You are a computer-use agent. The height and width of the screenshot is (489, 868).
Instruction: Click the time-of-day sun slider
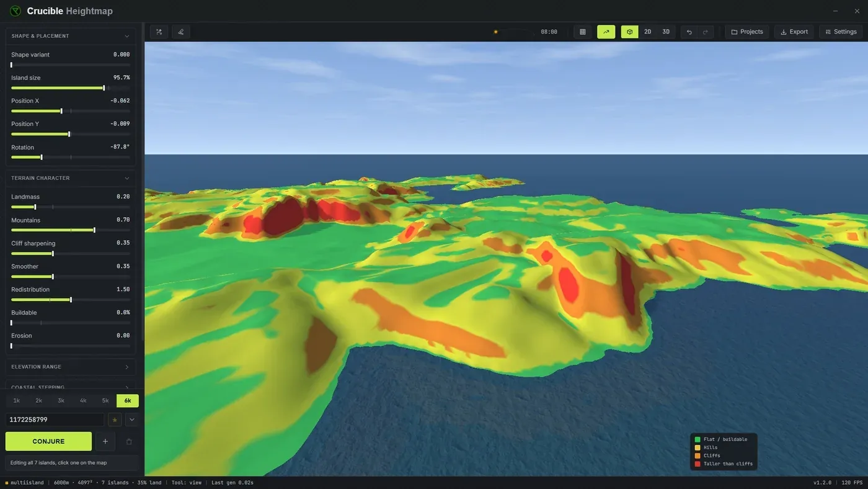[x=513, y=32]
